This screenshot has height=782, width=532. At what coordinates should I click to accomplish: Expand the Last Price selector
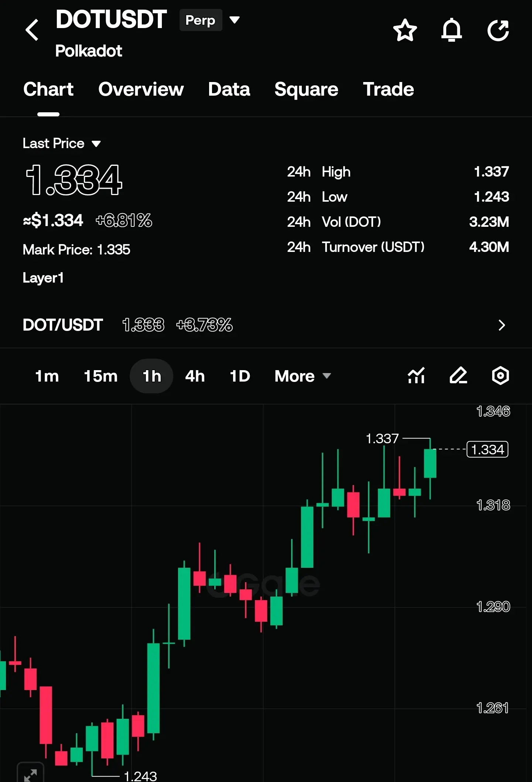(x=62, y=143)
